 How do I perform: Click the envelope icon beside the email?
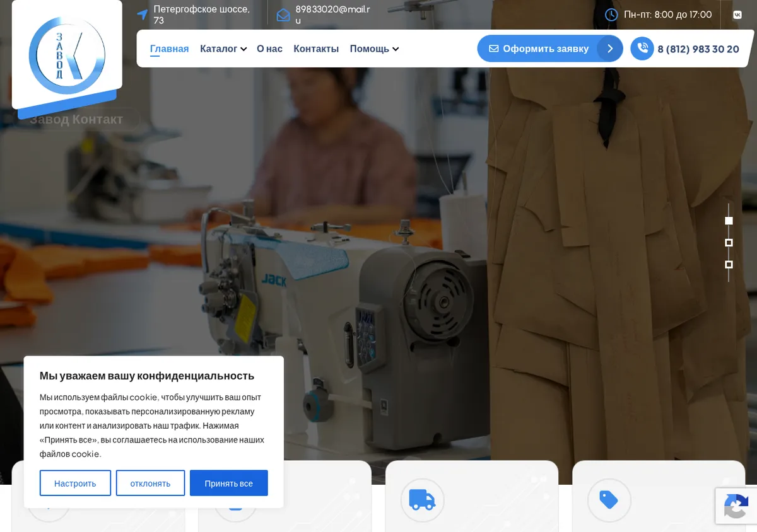pyautogui.click(x=283, y=15)
